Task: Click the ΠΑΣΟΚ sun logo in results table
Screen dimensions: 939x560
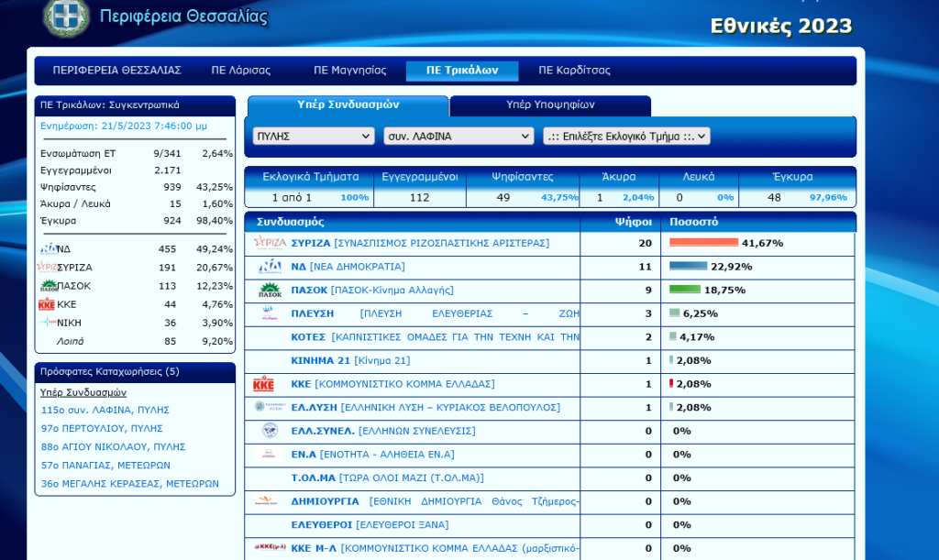Action: 270,291
